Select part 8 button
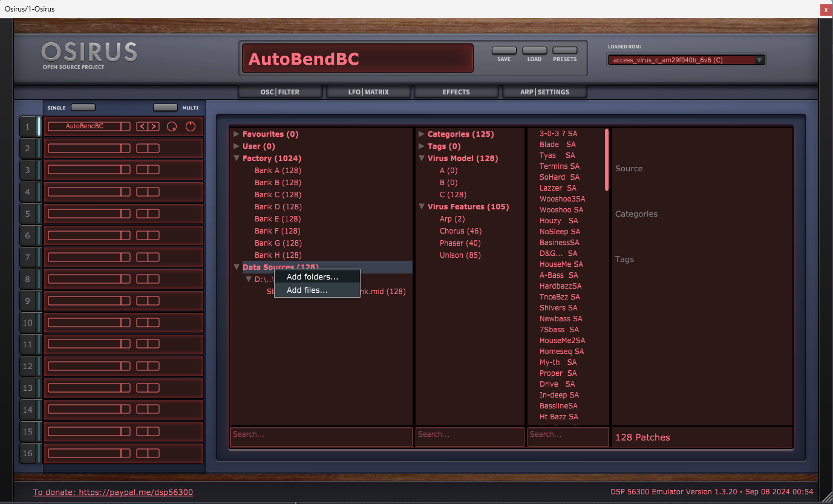Viewport: 833px width, 504px height. [28, 280]
